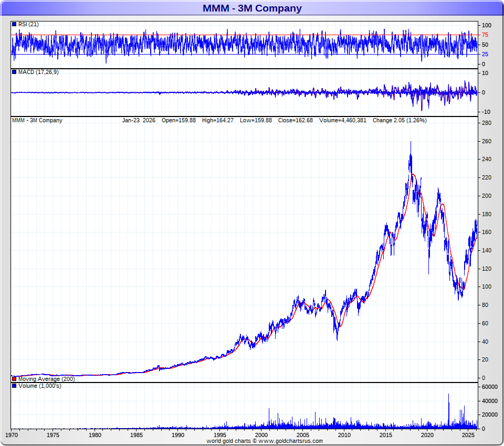Click the 60000 volume axis label
504x446 pixels.
click(489, 387)
